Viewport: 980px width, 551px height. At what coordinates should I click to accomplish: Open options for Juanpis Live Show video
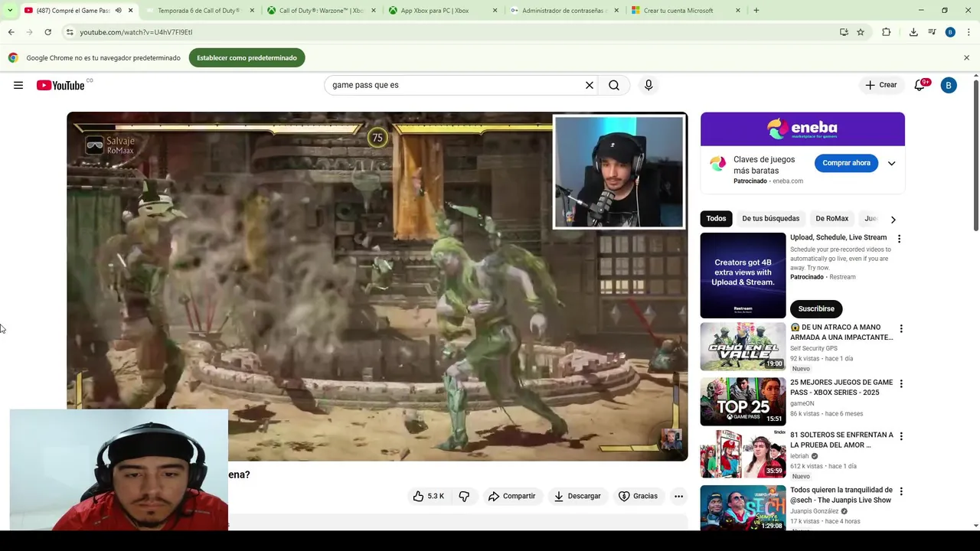click(x=901, y=491)
